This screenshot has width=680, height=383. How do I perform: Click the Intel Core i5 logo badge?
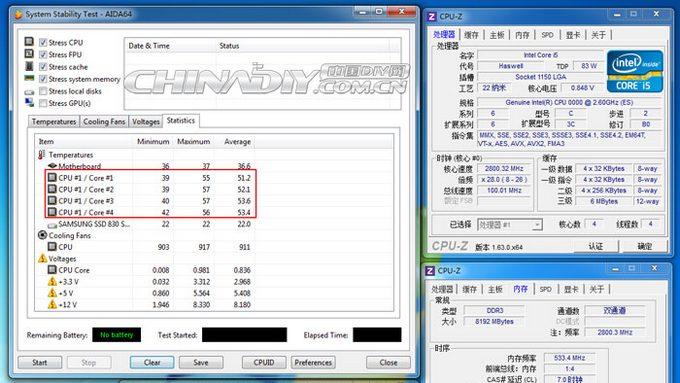[x=635, y=71]
